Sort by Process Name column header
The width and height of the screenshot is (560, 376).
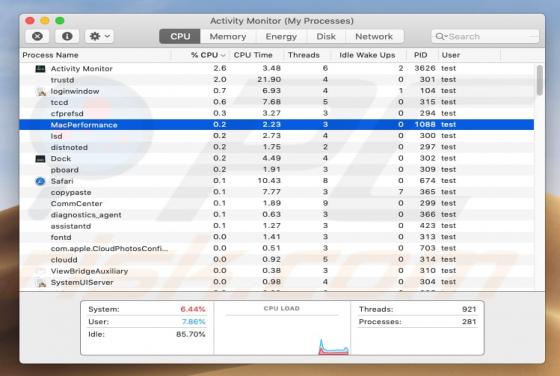(95, 55)
